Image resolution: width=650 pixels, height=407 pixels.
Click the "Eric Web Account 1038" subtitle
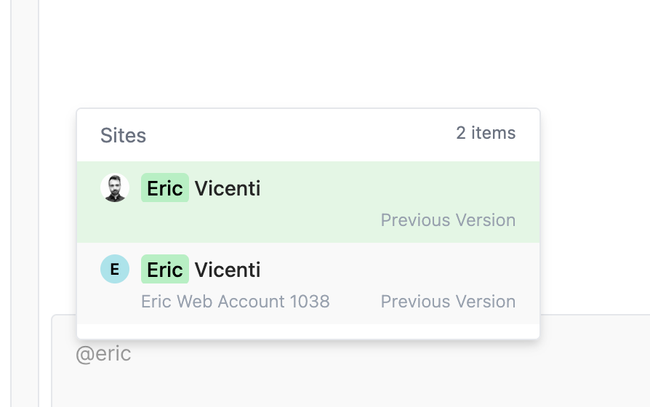click(235, 301)
